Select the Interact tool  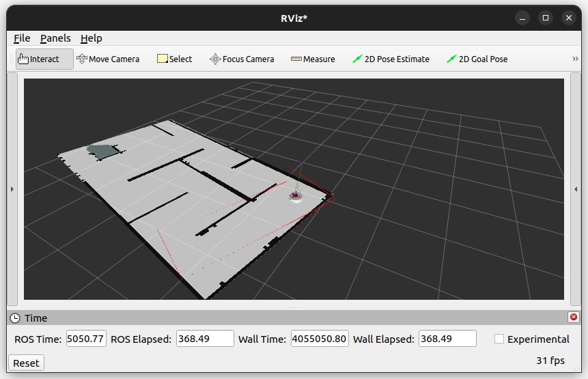[44, 59]
